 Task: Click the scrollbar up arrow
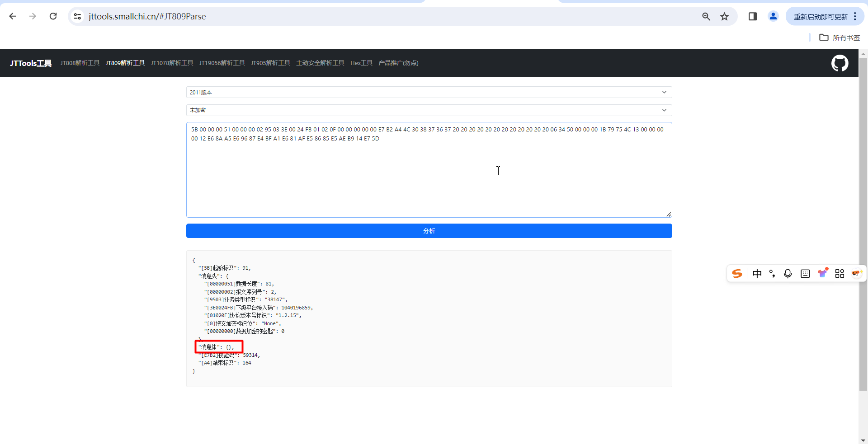point(863,53)
